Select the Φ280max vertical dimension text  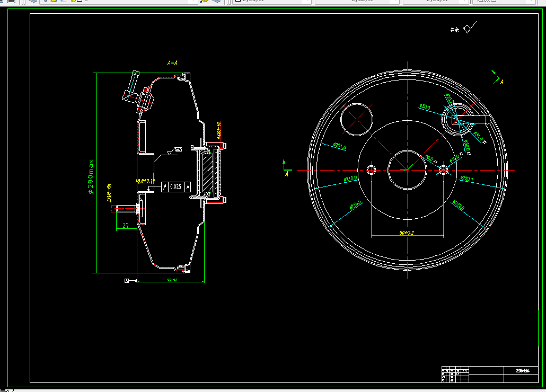[x=91, y=176]
